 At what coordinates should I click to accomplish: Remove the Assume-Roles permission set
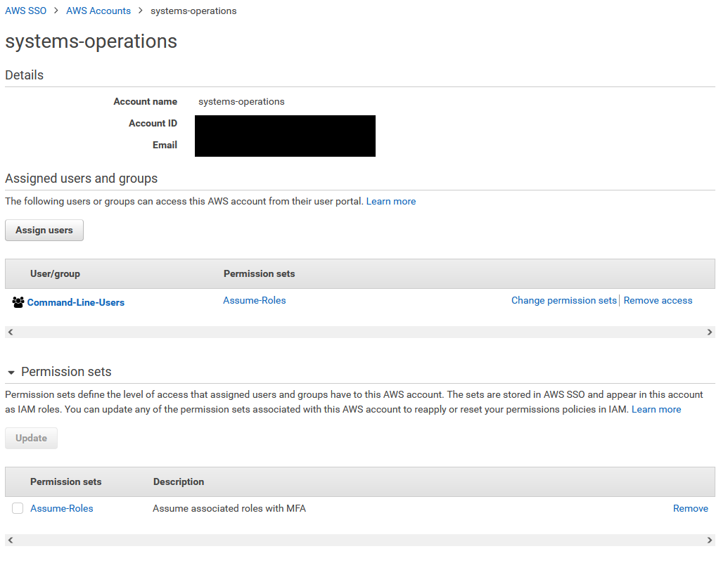click(690, 507)
